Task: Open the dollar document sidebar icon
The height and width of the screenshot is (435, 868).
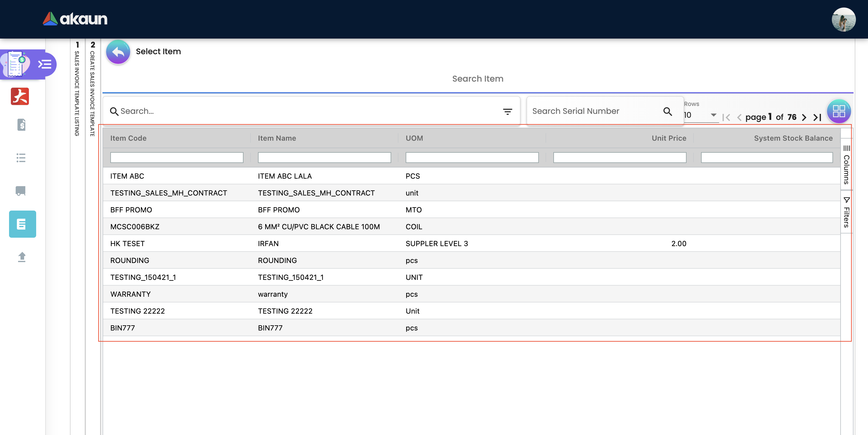Action: 21,125
